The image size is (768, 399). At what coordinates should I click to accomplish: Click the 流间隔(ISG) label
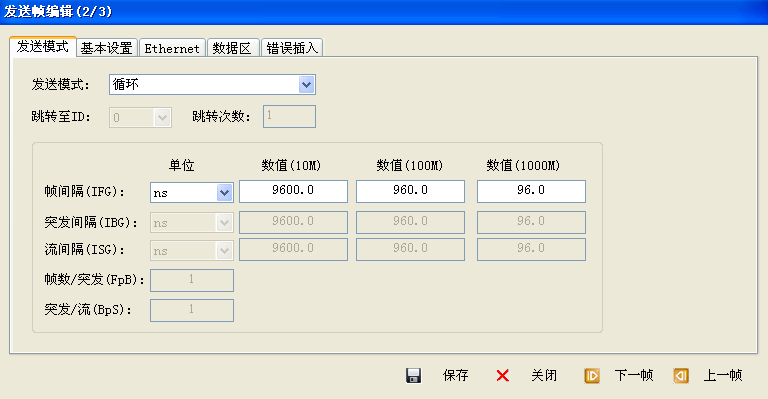pos(84,250)
